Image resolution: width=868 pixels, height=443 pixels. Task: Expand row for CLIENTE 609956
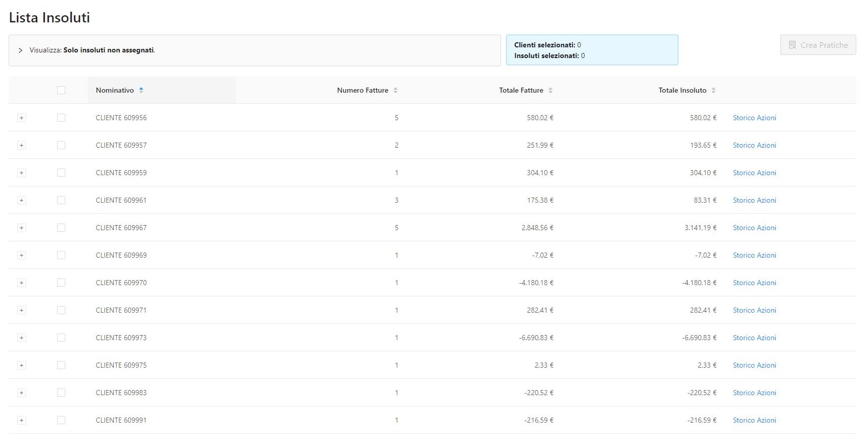pos(21,118)
